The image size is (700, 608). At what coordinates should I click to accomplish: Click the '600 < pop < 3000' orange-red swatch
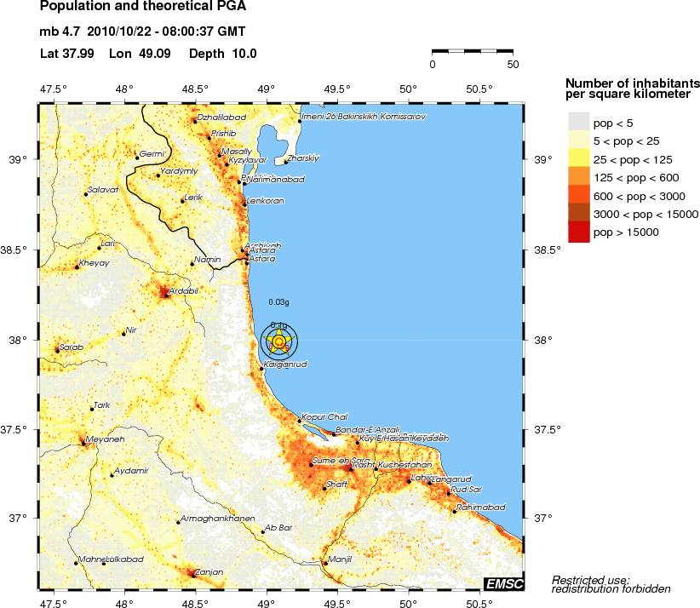tap(578, 196)
